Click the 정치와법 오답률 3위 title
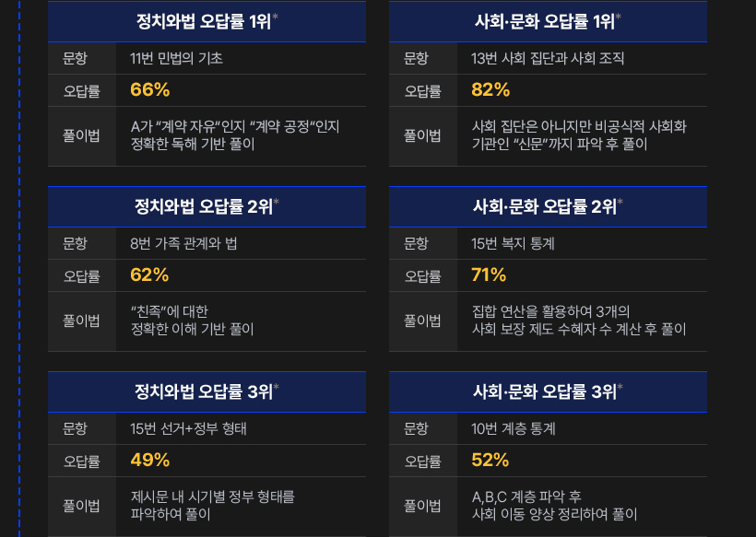 click(x=206, y=392)
